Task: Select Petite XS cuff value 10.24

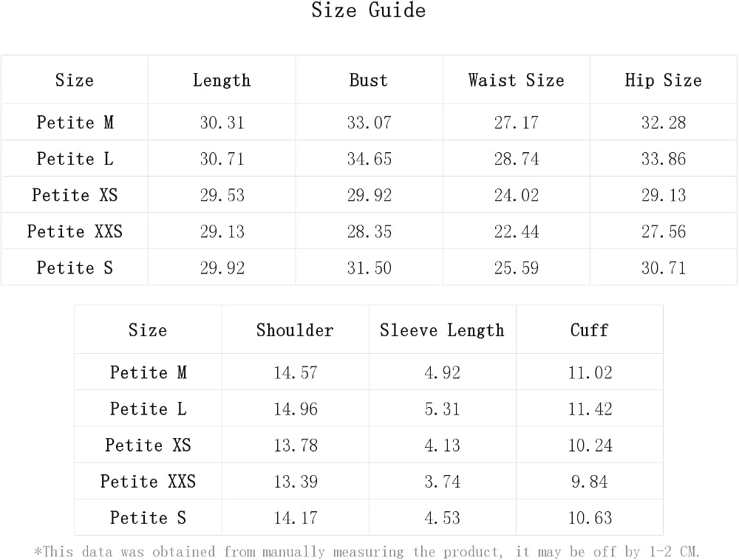Action: pyautogui.click(x=590, y=445)
